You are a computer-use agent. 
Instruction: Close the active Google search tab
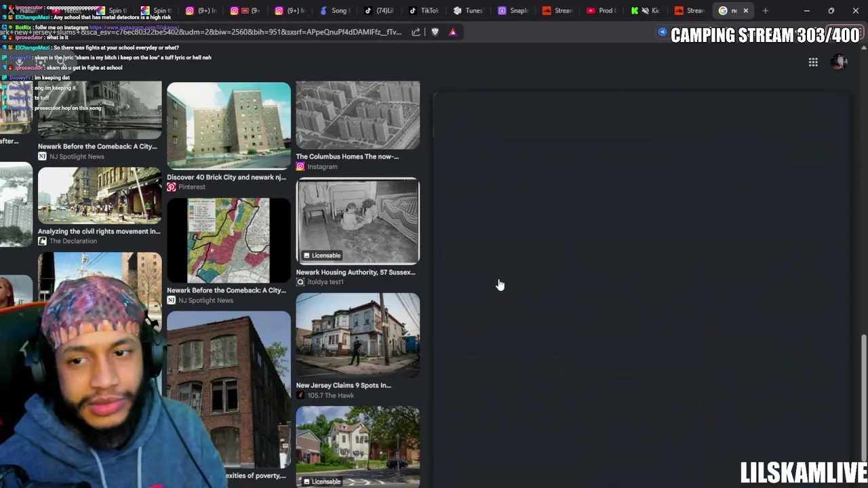pos(746,11)
